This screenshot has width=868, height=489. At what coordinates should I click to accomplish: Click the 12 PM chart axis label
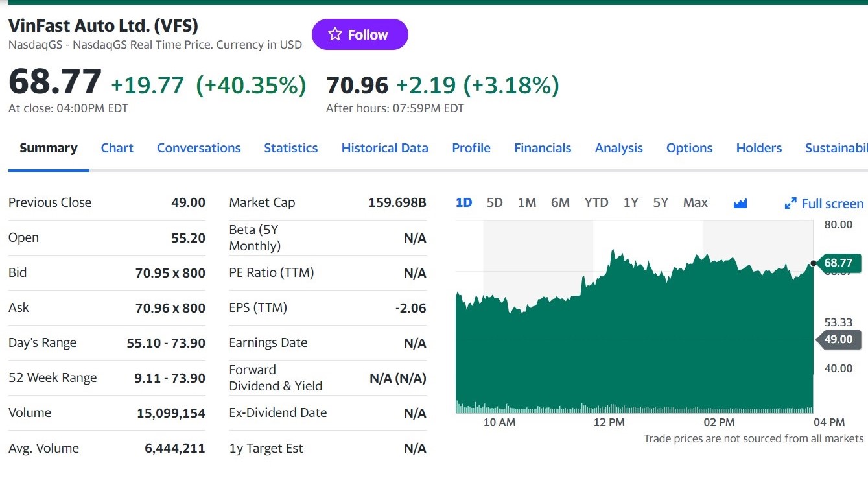[x=609, y=422]
